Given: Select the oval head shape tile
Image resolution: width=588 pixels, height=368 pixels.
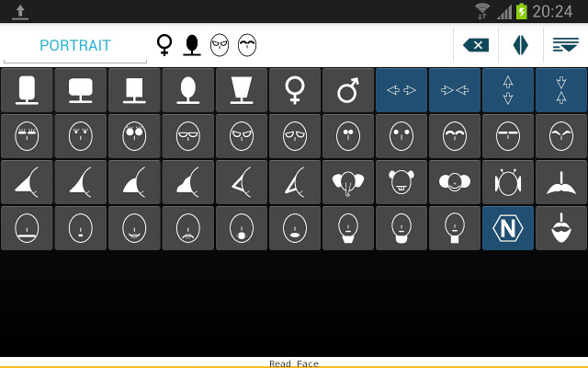Looking at the screenshot, I should click(187, 90).
